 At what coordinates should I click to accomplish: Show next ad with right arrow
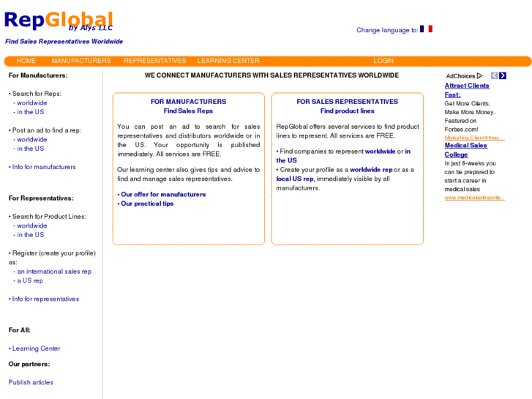[503, 75]
